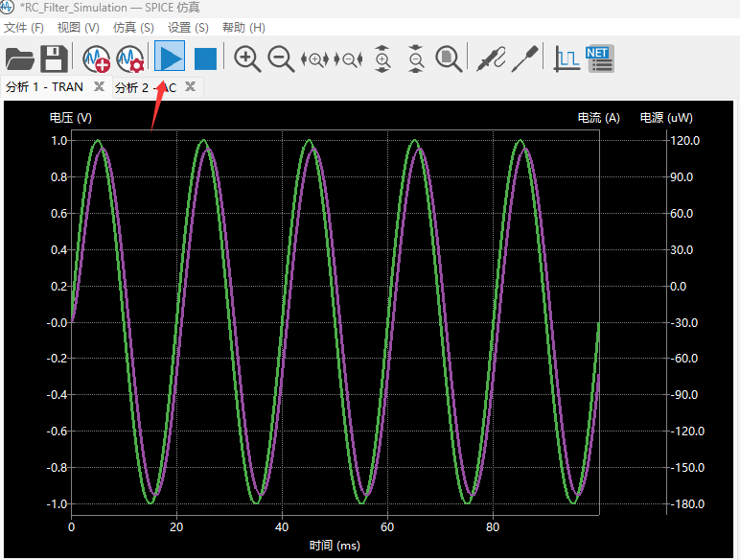
Task: Stop the simulation with square button
Action: 205,59
